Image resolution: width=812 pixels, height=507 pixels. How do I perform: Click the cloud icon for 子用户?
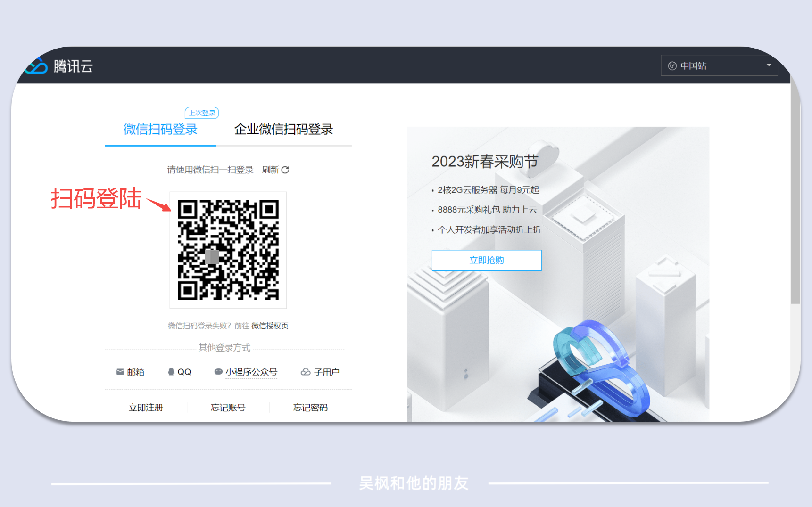(x=306, y=372)
